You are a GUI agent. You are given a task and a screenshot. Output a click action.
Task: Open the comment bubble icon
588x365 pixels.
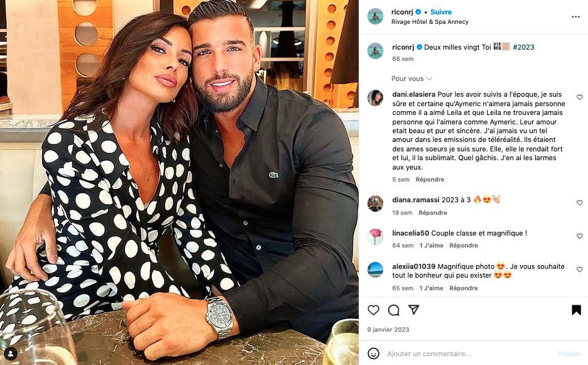point(393,310)
